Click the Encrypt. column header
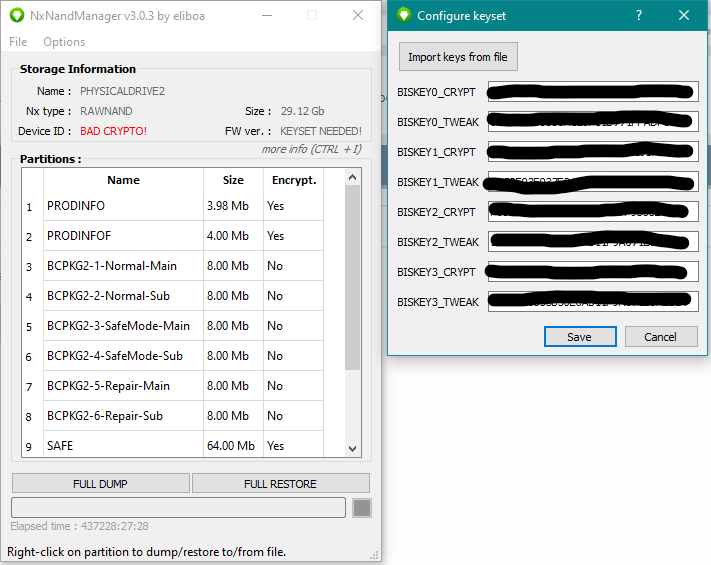The height and width of the screenshot is (565, 711). [294, 180]
